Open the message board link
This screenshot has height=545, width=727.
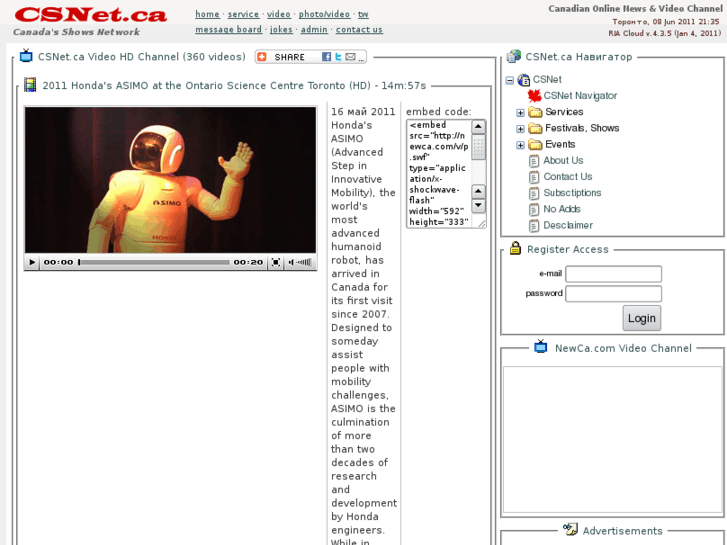(x=228, y=29)
